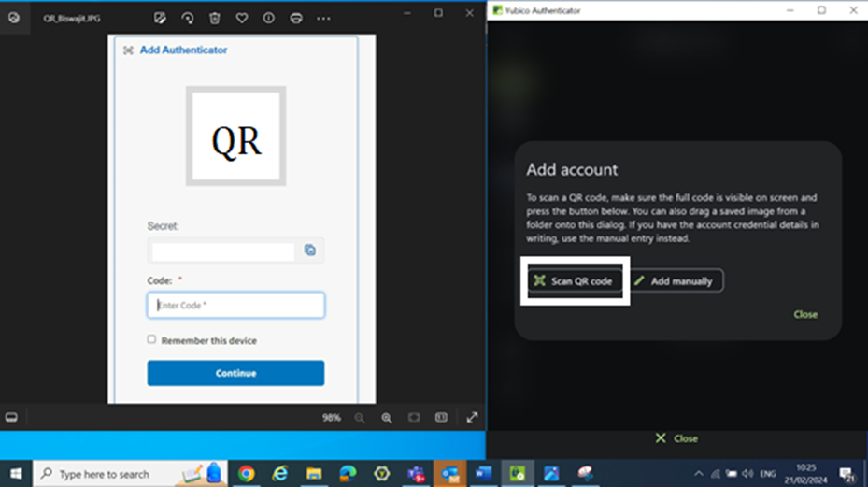Choose Add manually in the Add account dialog
Screen dimensions: 868x487
click(676, 281)
